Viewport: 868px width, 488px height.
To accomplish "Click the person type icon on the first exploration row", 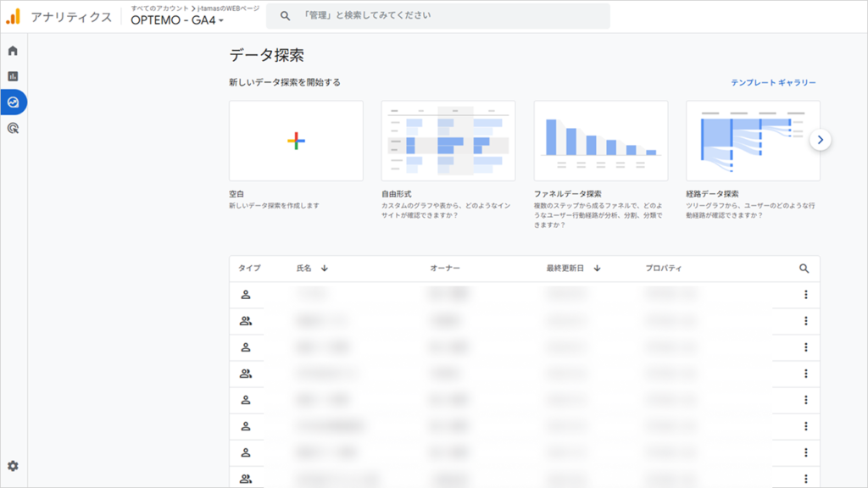I will (x=247, y=292).
